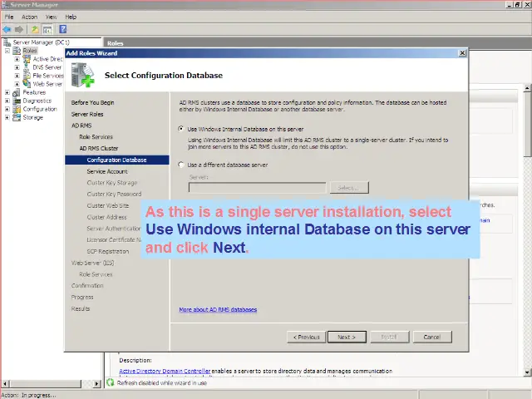Image resolution: width=532 pixels, height=399 pixels.
Task: Expand the Active Directory tree node
Action: [x=17, y=59]
